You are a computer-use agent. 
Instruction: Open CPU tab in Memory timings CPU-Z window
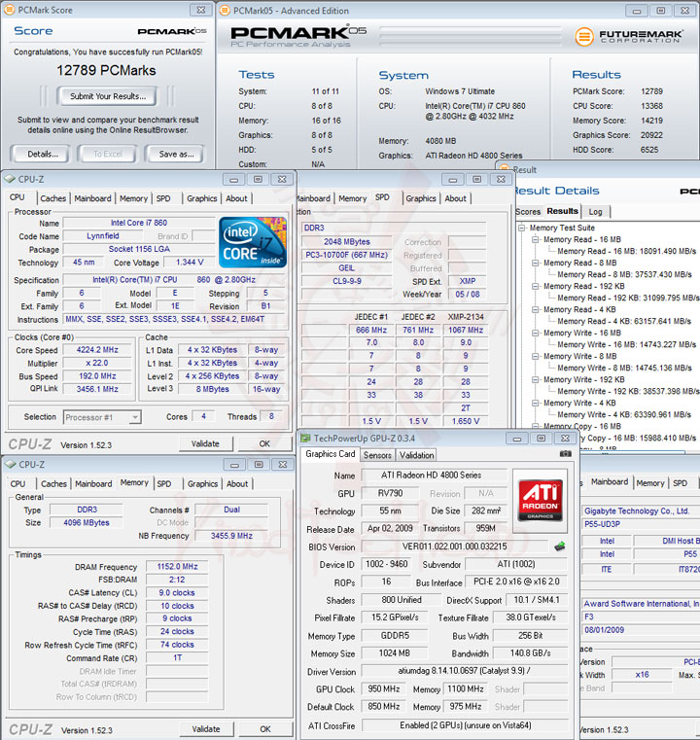17,484
